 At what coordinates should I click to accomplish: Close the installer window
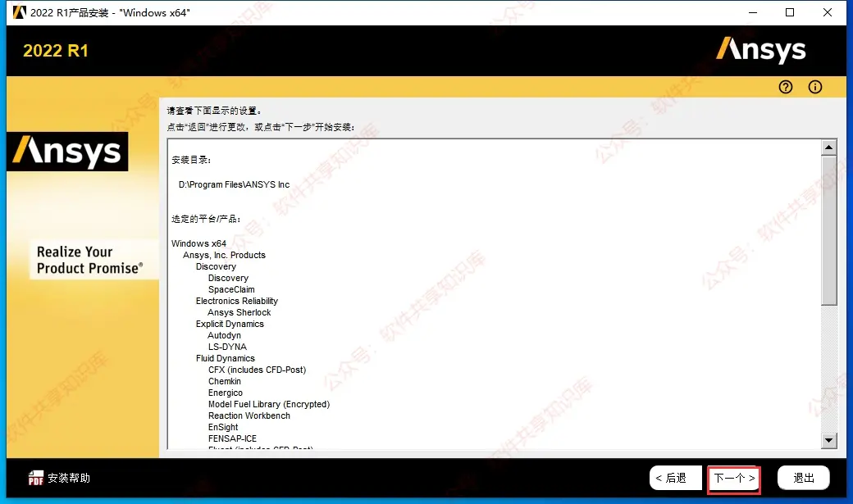click(x=828, y=12)
